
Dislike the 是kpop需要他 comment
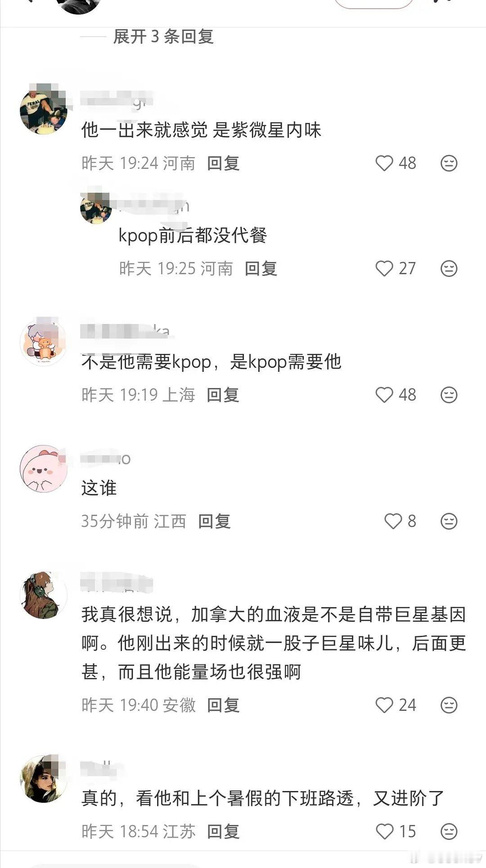pos(449,395)
